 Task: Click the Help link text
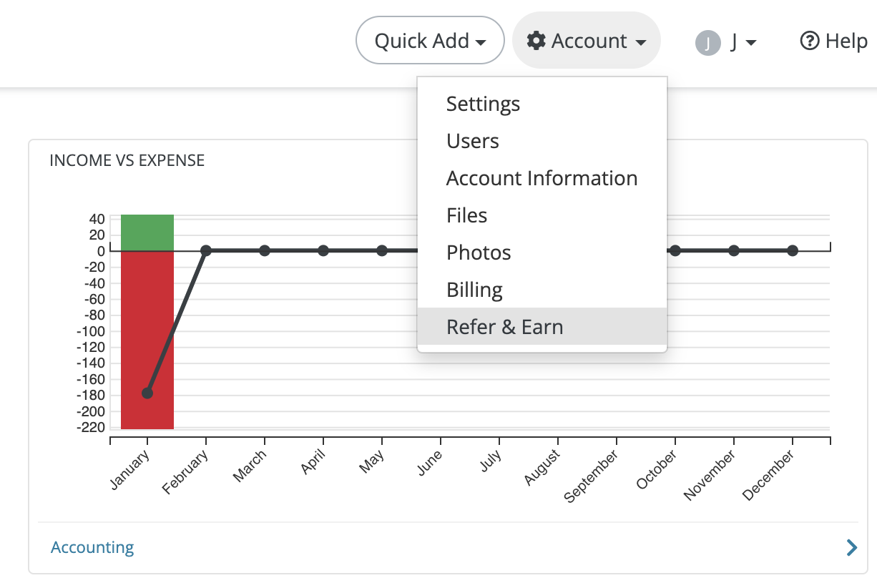[846, 41]
